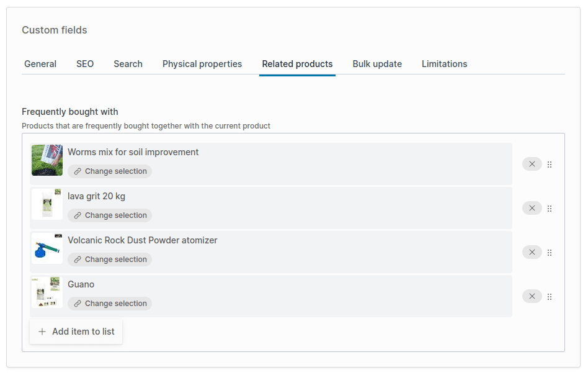Remove lava grit 20 kg item
Screen dimensions: 588x375
coord(532,208)
